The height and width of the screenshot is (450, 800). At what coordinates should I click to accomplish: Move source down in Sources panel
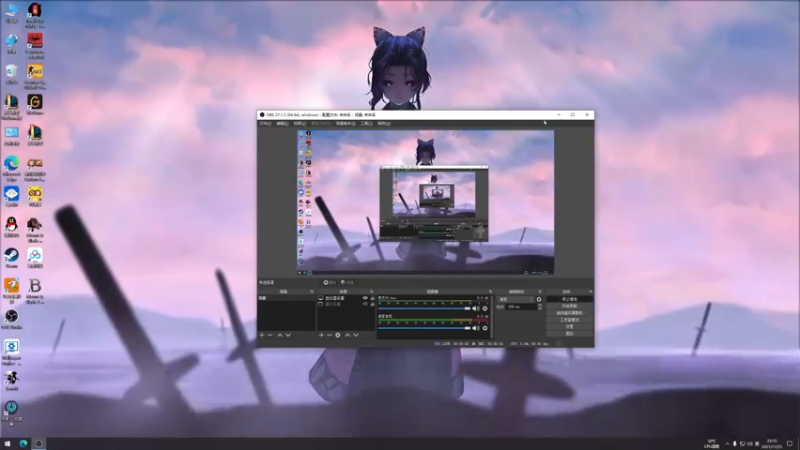click(356, 335)
